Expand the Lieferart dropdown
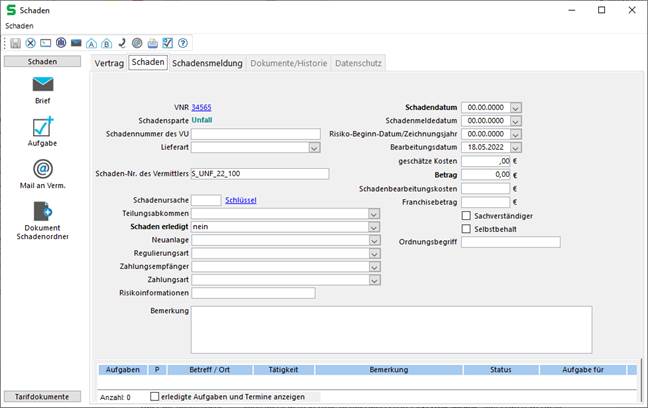Viewport: 648px width, 408px height. pos(314,148)
